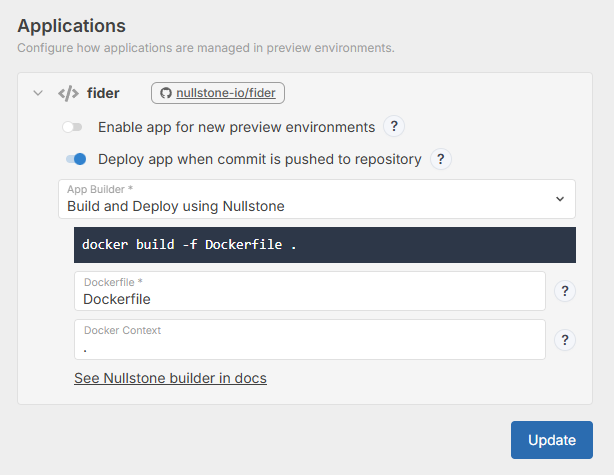Viewport: 614px width, 475px height.
Task: Open See Nullstone builder in docs link
Action: (170, 378)
